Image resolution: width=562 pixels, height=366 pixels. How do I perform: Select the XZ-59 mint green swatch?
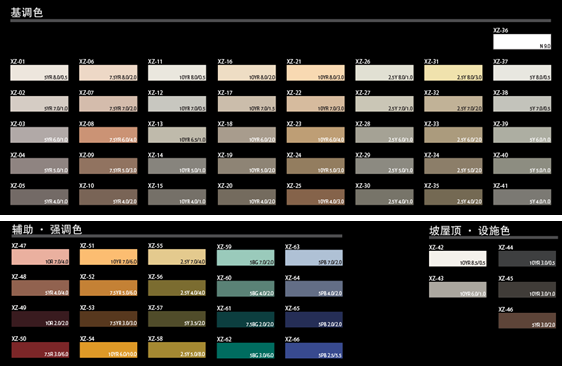tap(246, 258)
